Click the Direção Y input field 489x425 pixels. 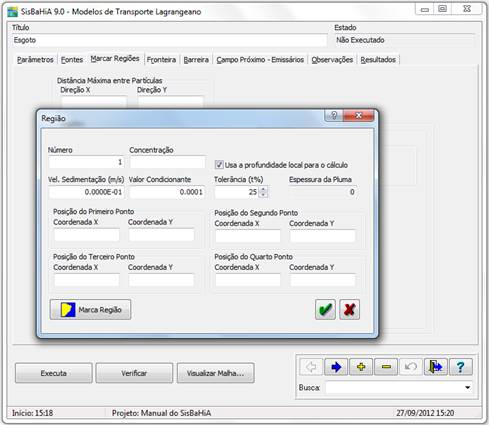tap(170, 102)
